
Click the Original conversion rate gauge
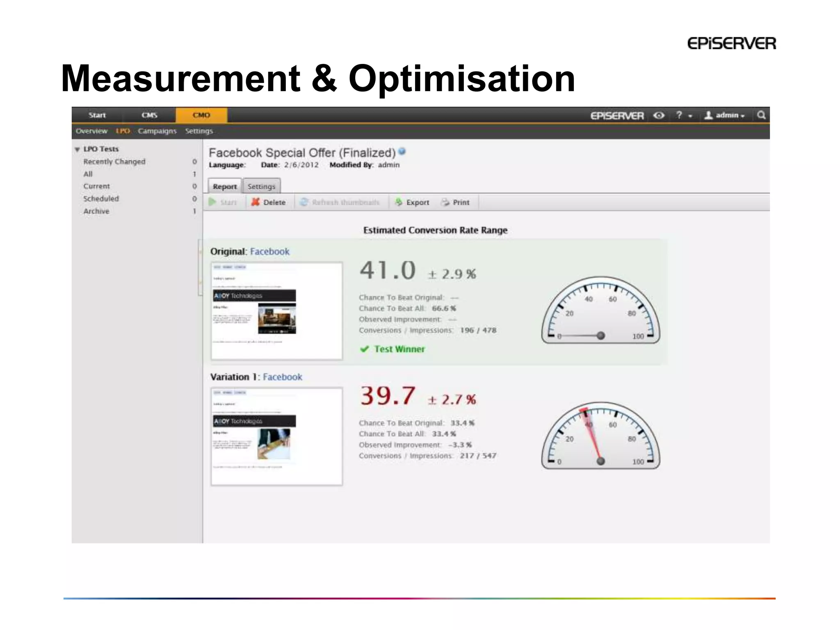[600, 310]
